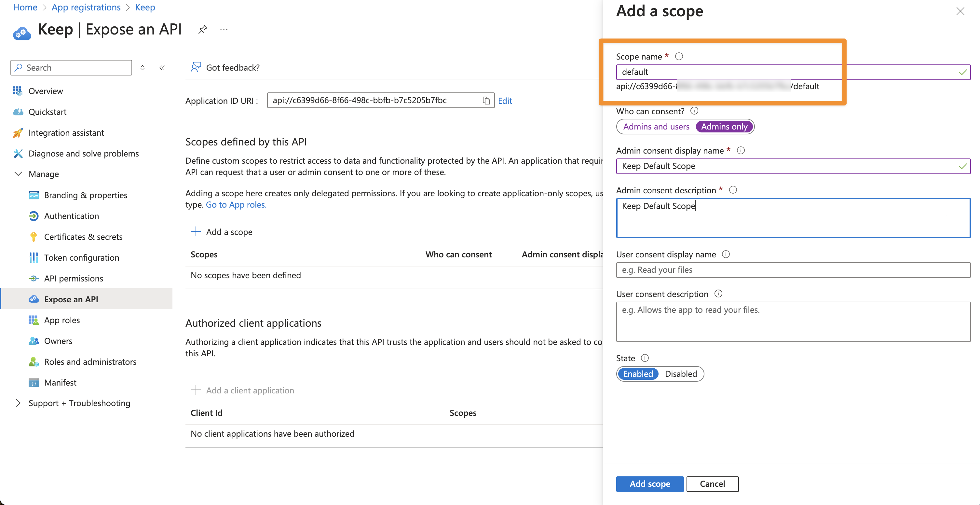Show info for User consent display name

click(726, 254)
